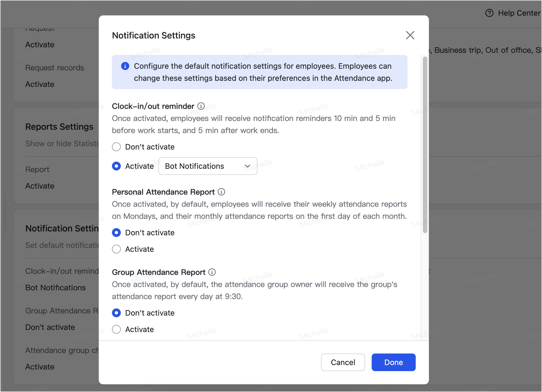542x392 pixels.
Task: Click the Done button
Action: click(393, 362)
